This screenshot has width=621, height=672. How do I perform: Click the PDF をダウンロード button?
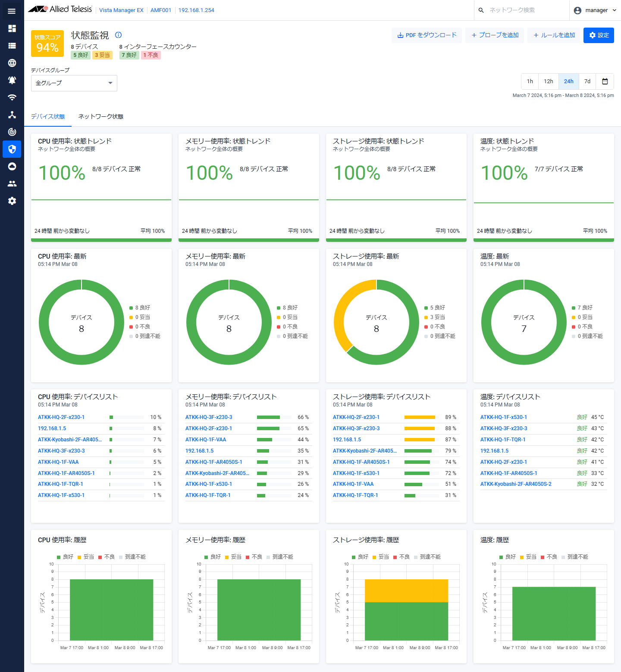pos(427,35)
